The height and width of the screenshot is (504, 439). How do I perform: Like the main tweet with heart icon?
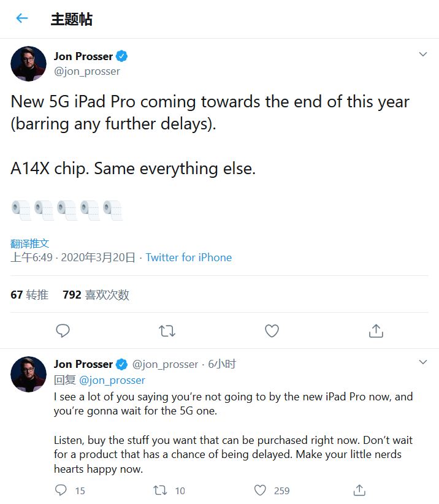[272, 331]
